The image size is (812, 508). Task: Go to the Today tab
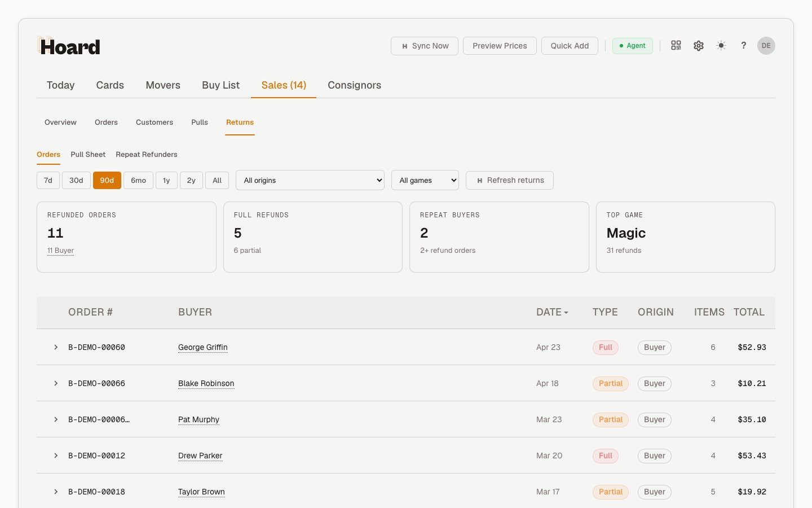[60, 85]
